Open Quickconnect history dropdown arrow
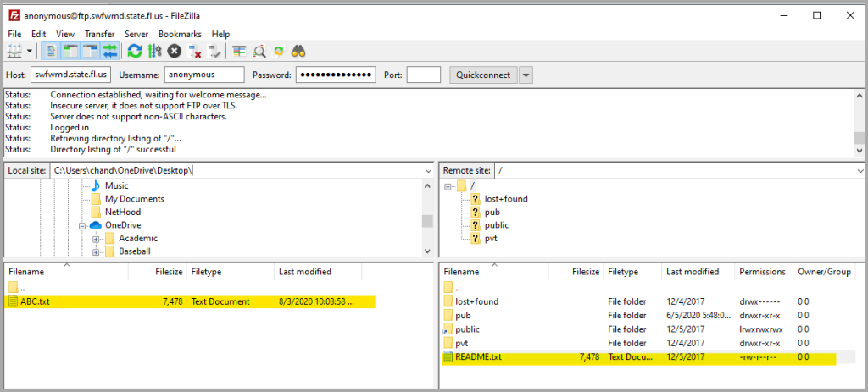This screenshot has width=868, height=392. [526, 75]
